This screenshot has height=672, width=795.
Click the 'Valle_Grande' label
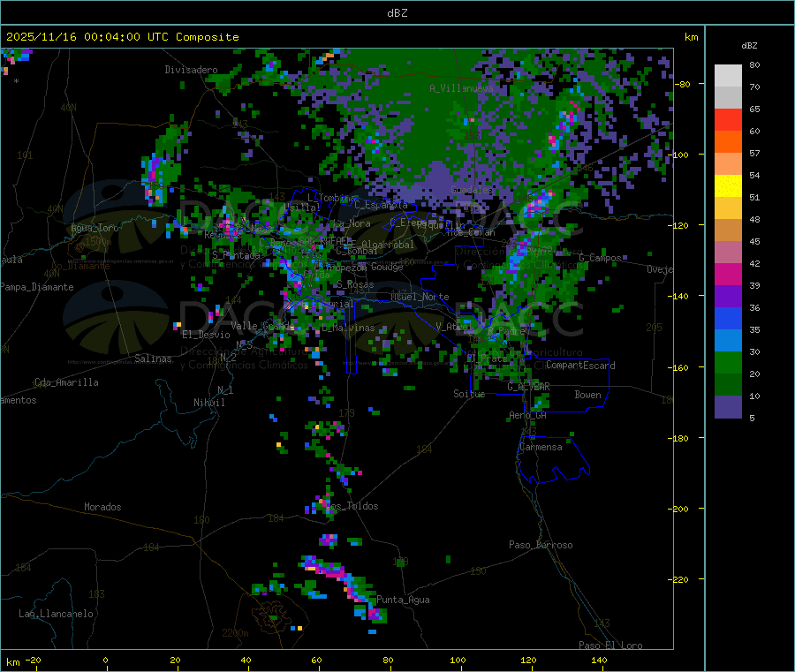click(x=263, y=326)
